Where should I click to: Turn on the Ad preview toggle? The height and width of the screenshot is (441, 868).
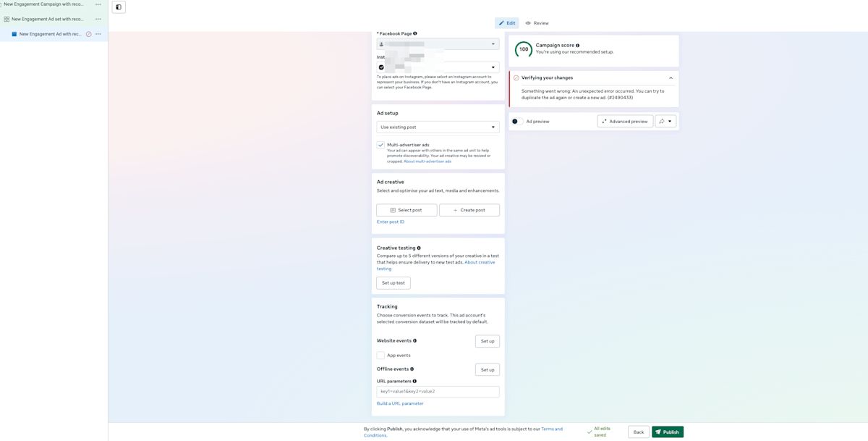(x=516, y=122)
